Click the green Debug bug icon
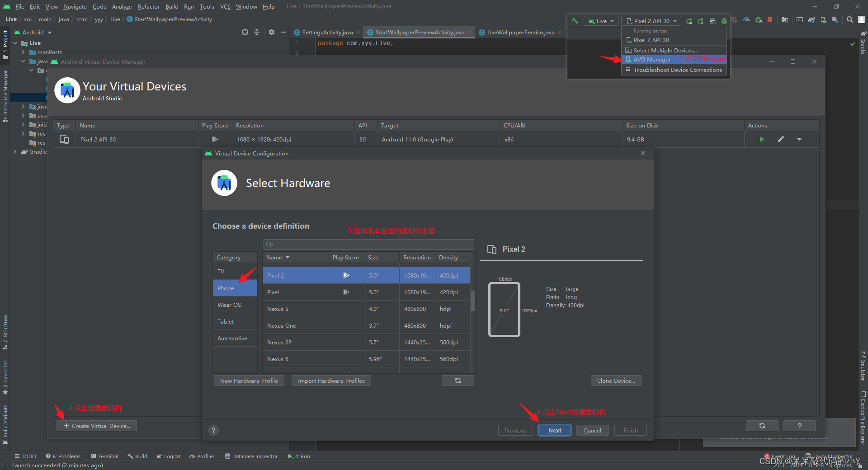Screen dimensions: 868x470 tap(724, 21)
